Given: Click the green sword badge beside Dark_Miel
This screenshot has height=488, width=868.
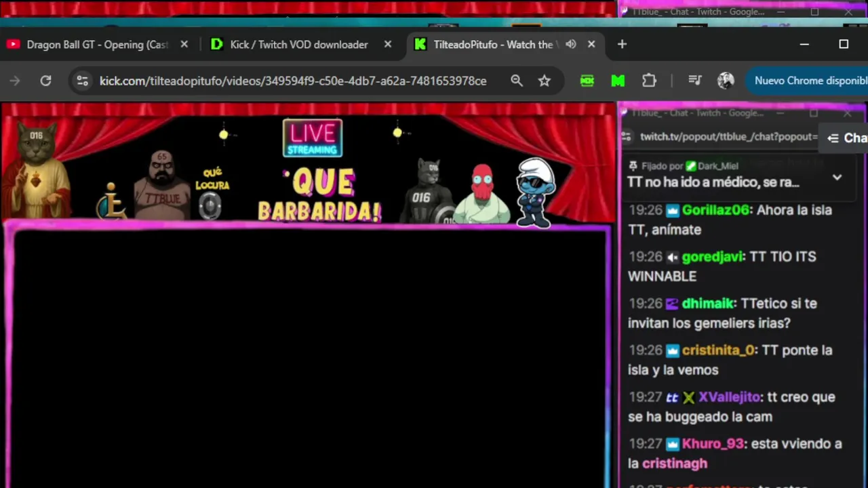Looking at the screenshot, I should 691,166.
